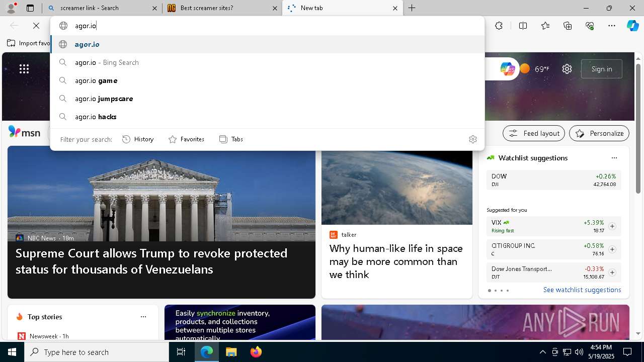This screenshot has height=362, width=644.
Task: Select the agor.io URL suggestion
Action: click(267, 44)
